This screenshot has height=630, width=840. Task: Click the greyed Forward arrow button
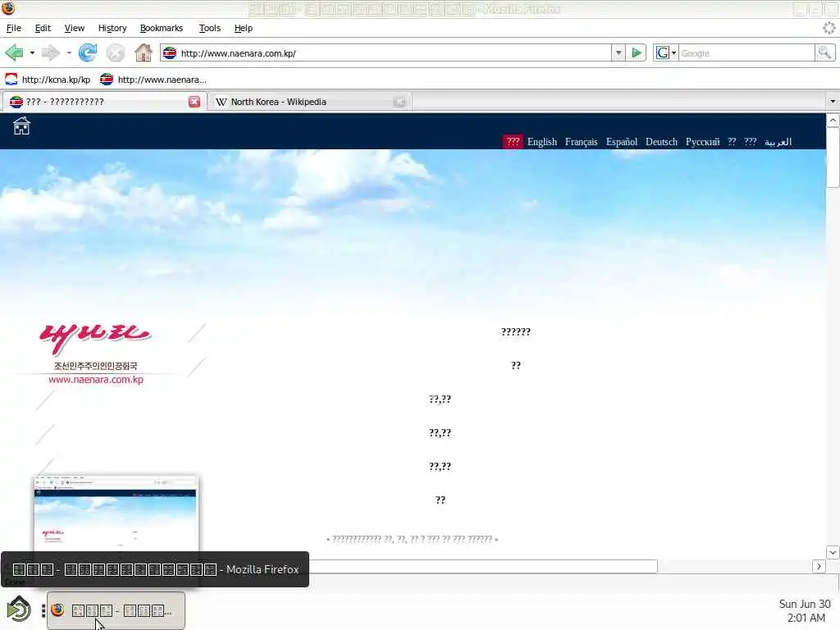(50, 53)
